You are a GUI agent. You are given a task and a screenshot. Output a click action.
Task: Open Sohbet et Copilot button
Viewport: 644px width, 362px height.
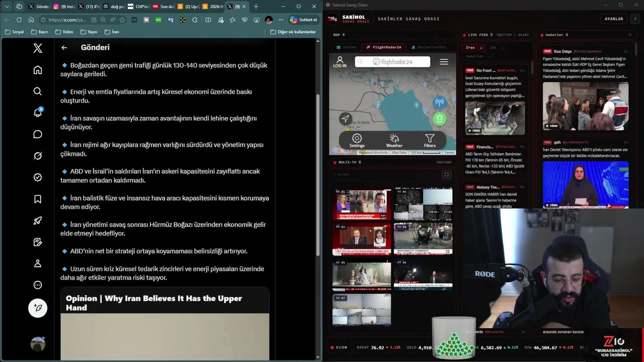[x=303, y=20]
